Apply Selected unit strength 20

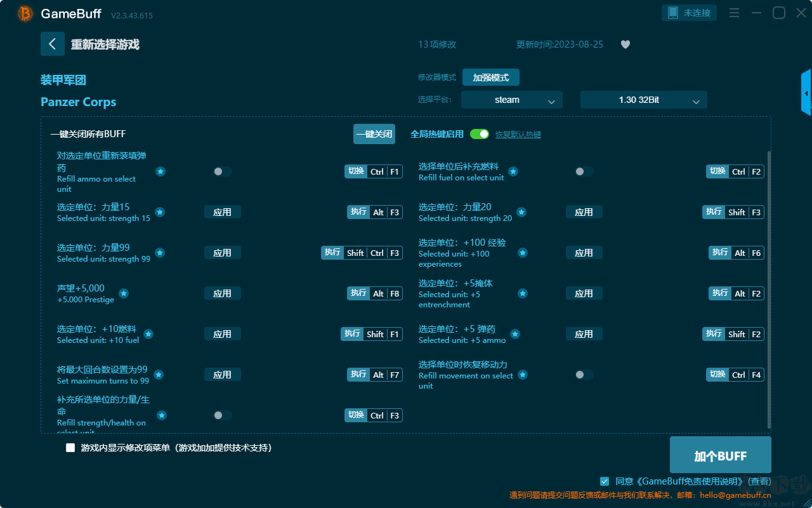point(584,212)
